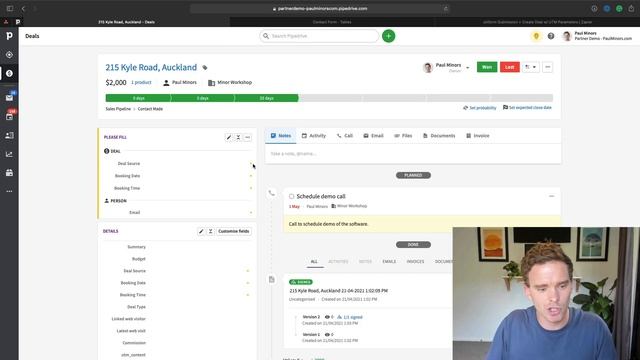Open Contacts icon in sidebar
Screen dimensions: 640x360
[x=9, y=136]
